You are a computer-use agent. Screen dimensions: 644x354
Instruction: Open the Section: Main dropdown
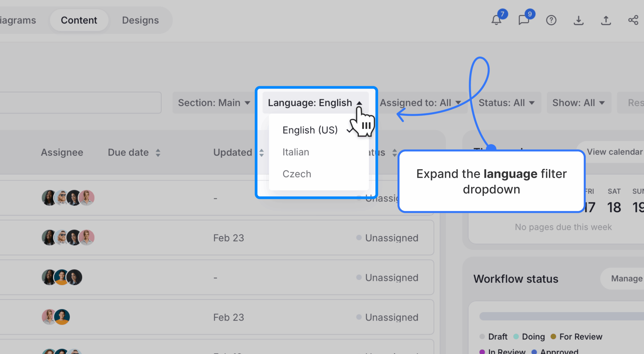point(214,103)
